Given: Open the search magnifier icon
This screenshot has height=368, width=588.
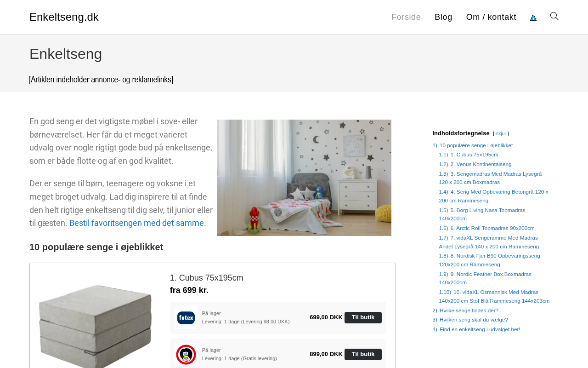Looking at the screenshot, I should coord(554,17).
